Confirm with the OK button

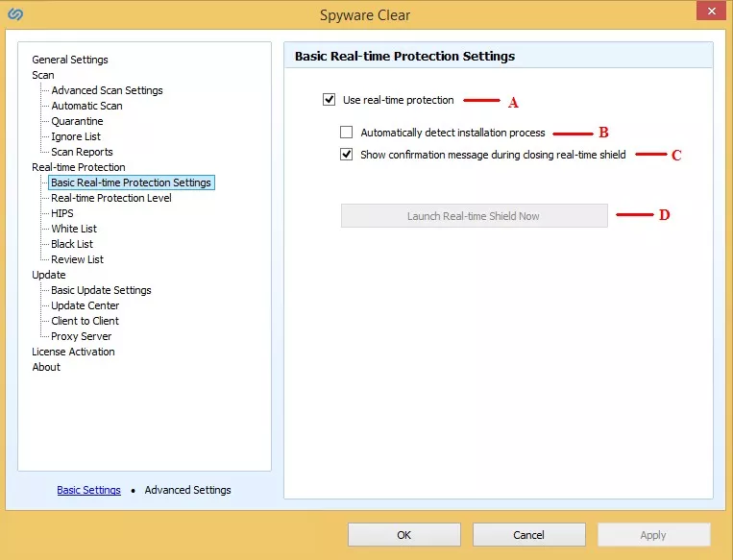(404, 535)
